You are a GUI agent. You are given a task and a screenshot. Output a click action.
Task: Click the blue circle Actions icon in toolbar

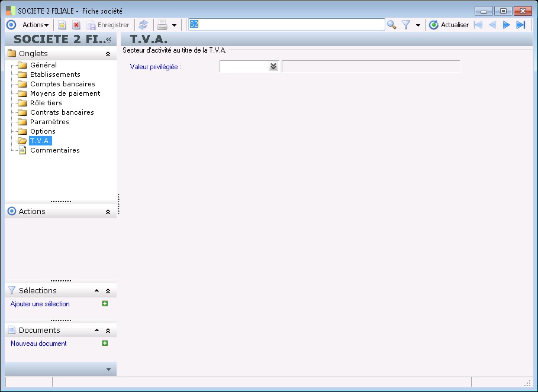click(x=11, y=25)
